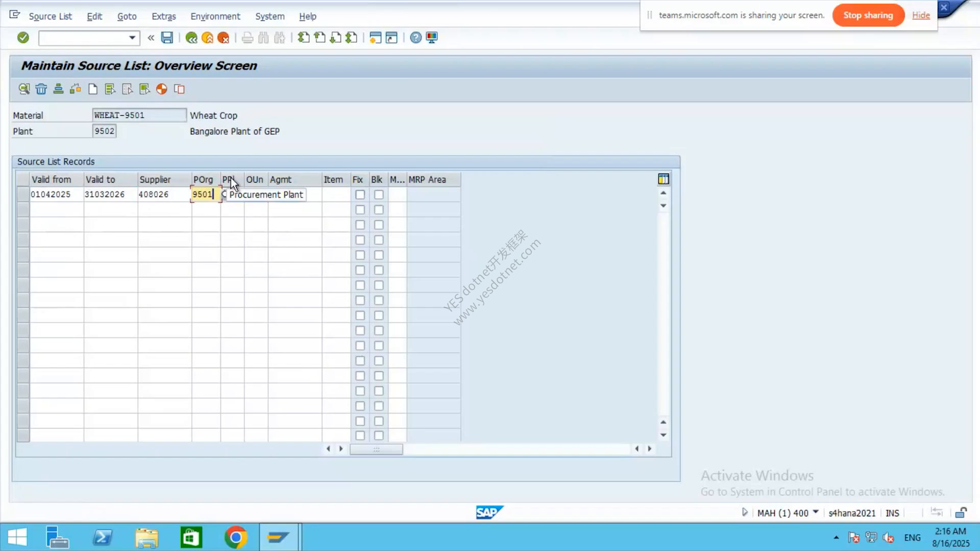Screen dimensions: 980x551
Task: Click the Hide link in sharing bar
Action: tap(921, 15)
